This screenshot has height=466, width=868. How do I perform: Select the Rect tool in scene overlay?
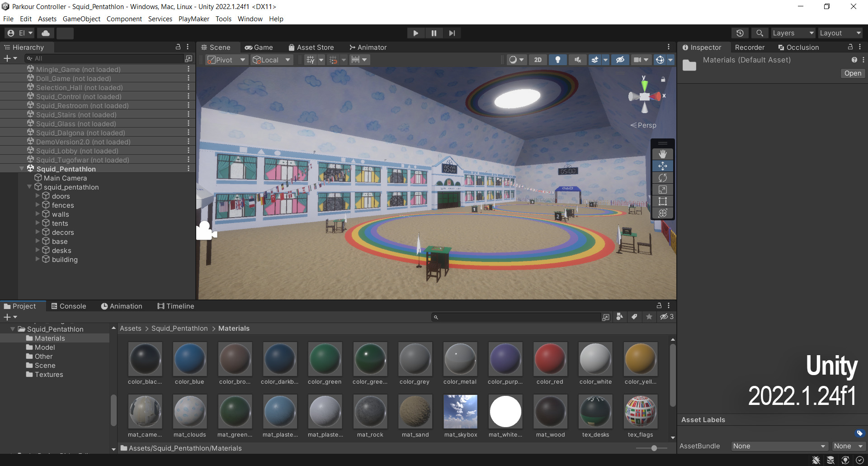(662, 201)
